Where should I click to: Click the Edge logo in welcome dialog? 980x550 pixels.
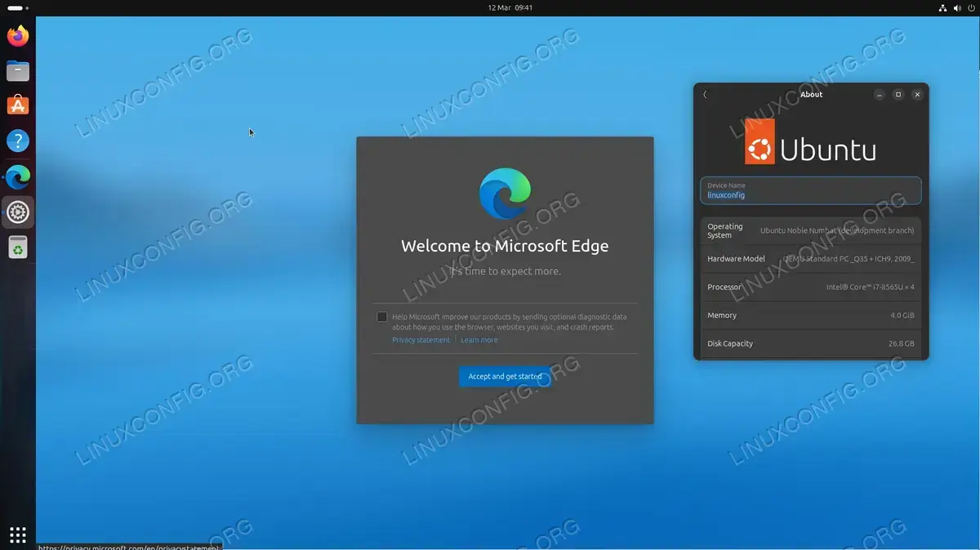tap(505, 193)
